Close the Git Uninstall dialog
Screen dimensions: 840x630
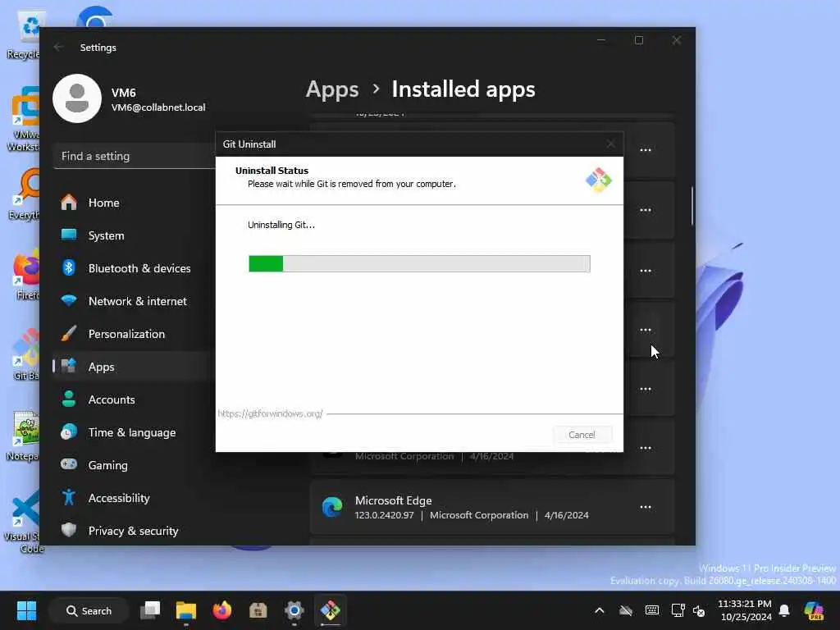[x=610, y=144]
